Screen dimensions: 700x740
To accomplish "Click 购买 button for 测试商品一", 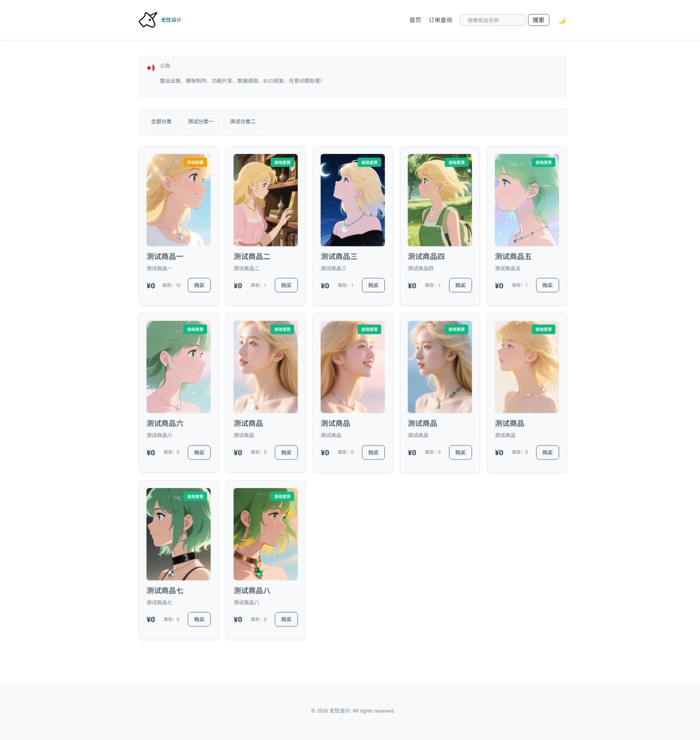I will [199, 285].
